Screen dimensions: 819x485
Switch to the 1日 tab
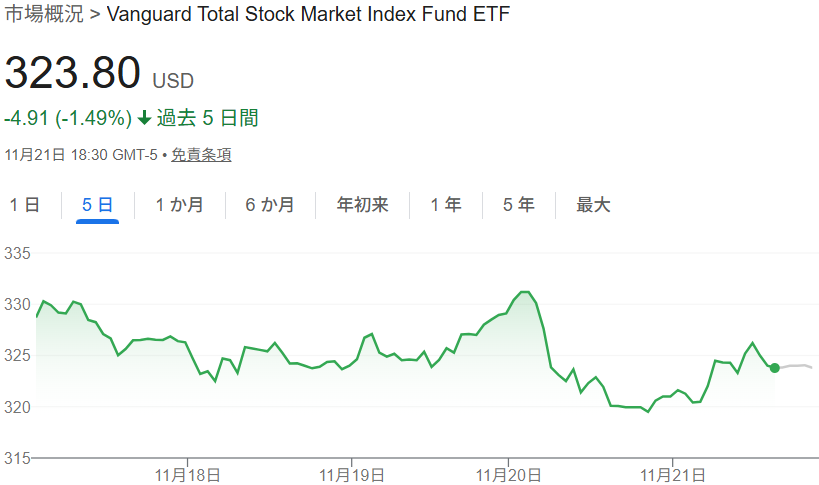coord(25,205)
